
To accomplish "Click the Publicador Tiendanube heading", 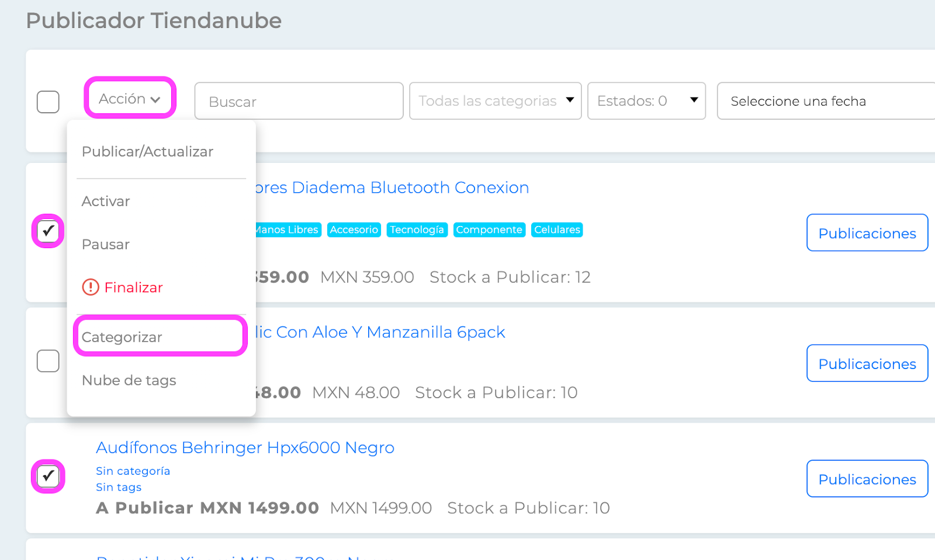I will tap(154, 21).
